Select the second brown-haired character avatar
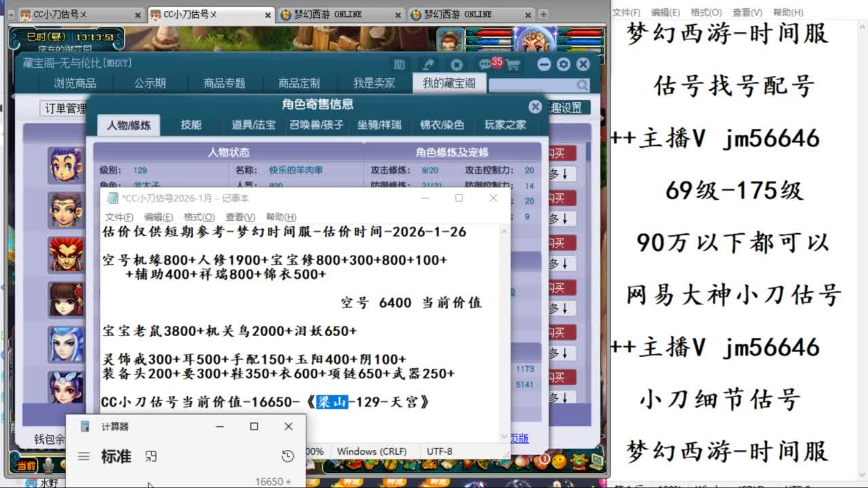 [66, 209]
